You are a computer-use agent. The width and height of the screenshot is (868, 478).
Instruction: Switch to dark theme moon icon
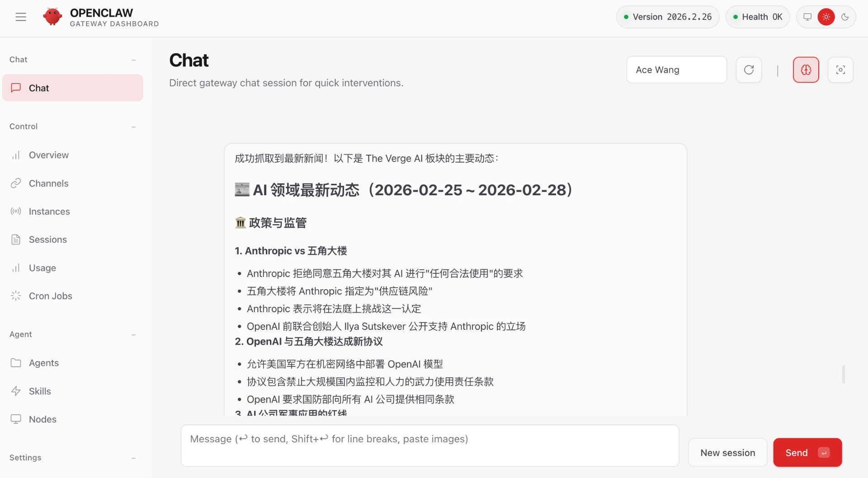coord(844,17)
